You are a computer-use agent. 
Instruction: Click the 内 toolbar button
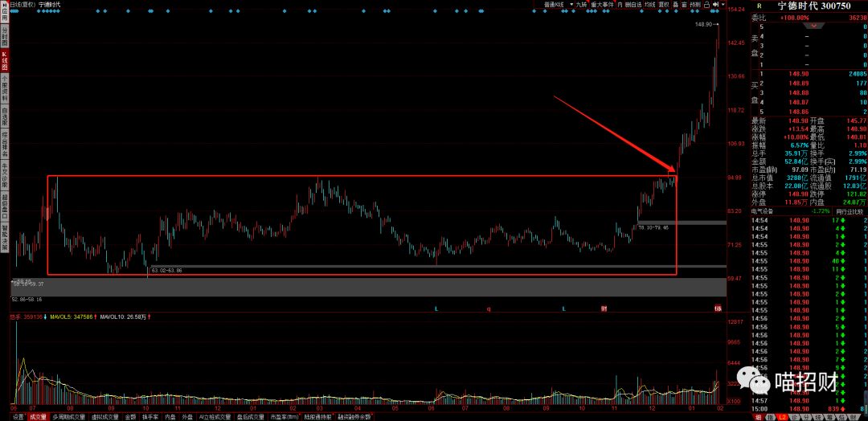coord(620,5)
